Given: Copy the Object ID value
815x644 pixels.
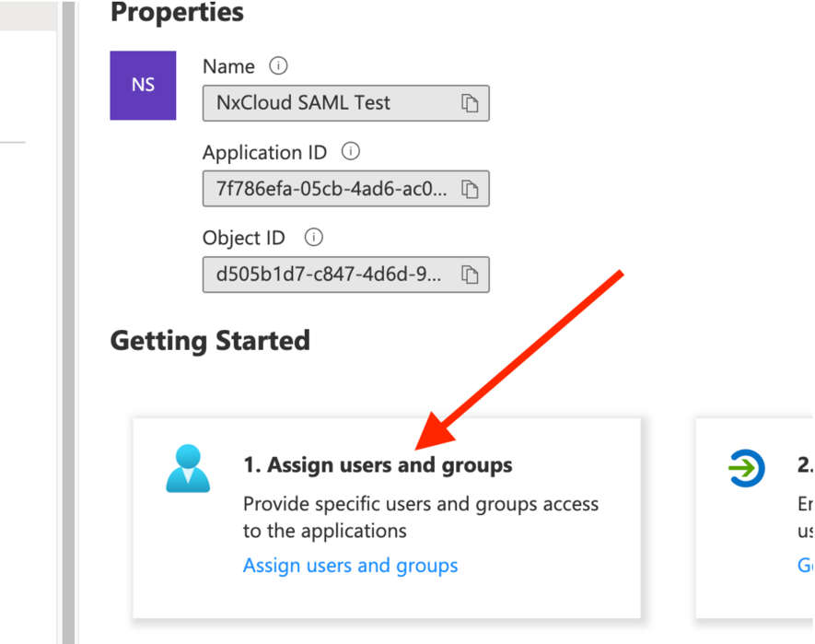Looking at the screenshot, I should coord(471,275).
